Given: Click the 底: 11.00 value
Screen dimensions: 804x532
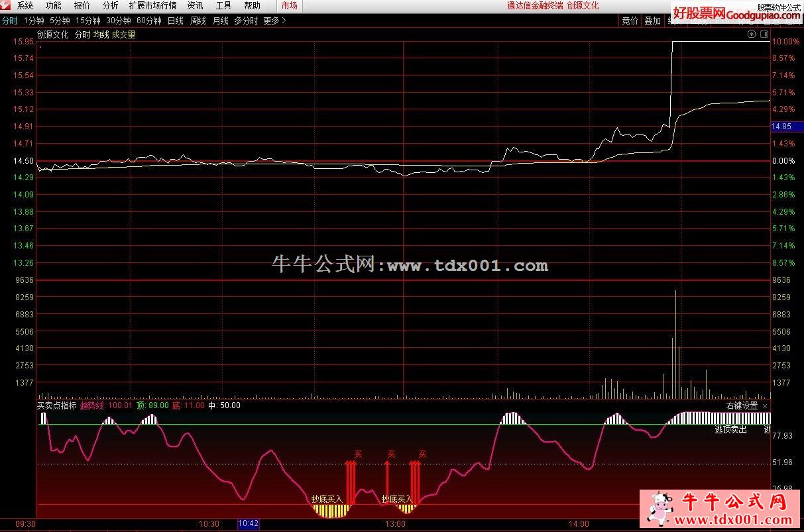Looking at the screenshot, I should pyautogui.click(x=188, y=405).
